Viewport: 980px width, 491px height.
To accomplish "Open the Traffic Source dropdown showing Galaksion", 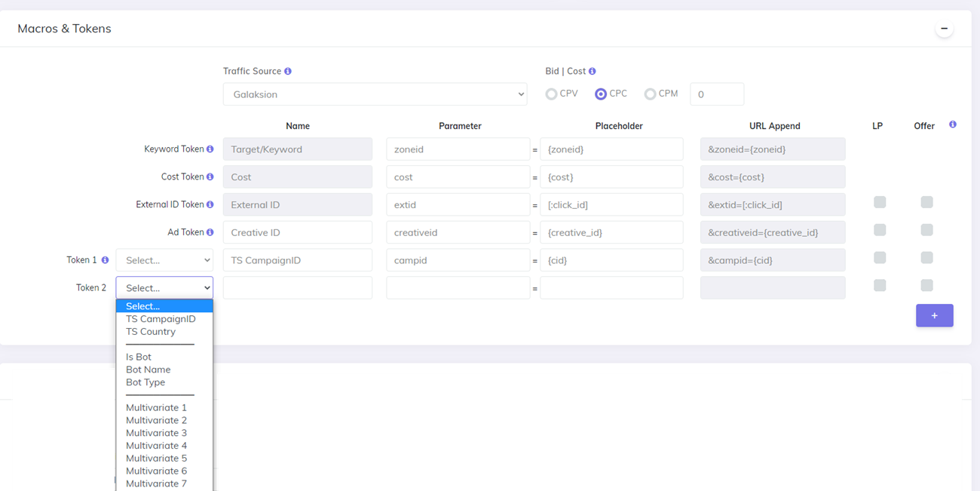I will 375,94.
